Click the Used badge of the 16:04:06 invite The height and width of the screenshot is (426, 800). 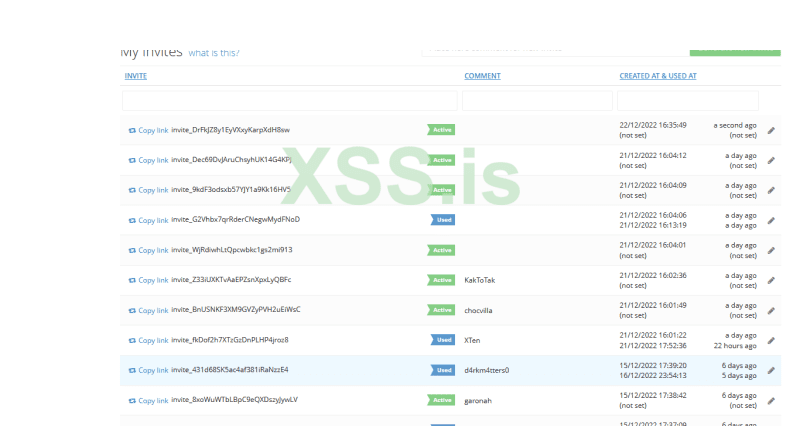pyautogui.click(x=443, y=220)
